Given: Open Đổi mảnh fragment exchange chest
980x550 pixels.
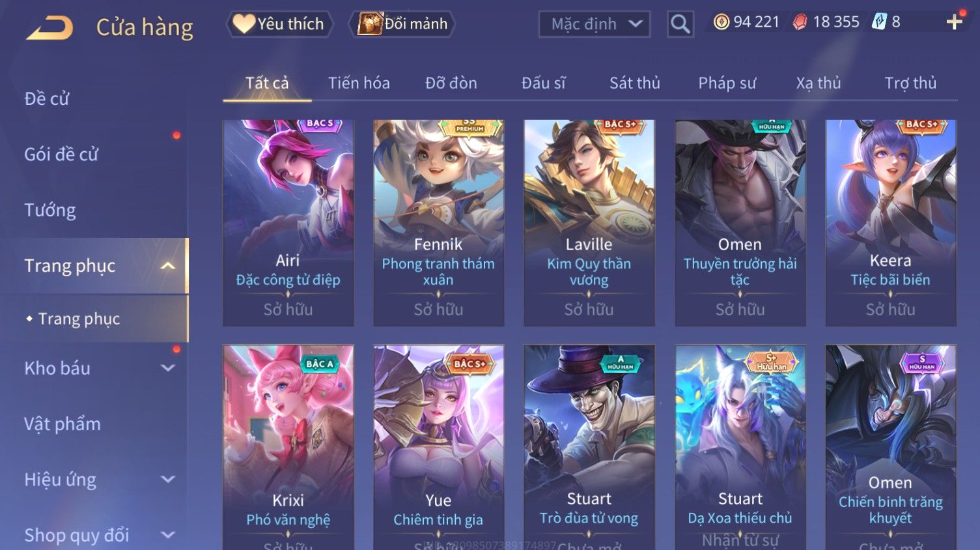Looking at the screenshot, I should (402, 24).
